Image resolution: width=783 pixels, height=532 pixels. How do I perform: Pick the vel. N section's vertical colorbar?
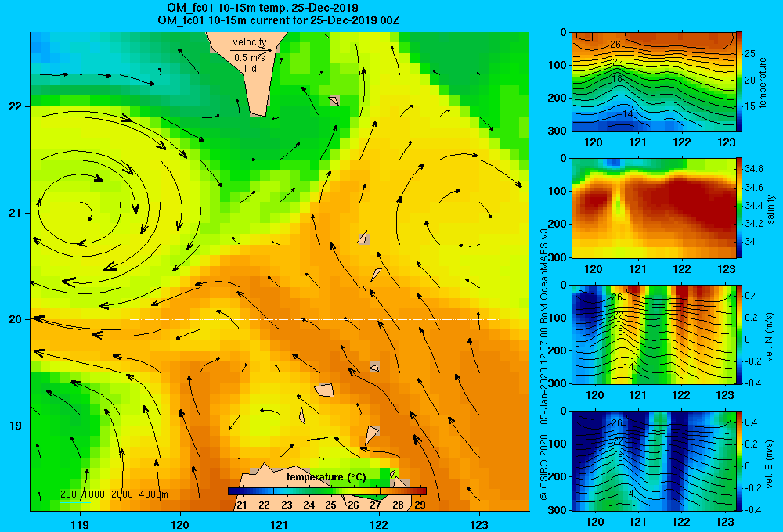tap(739, 334)
